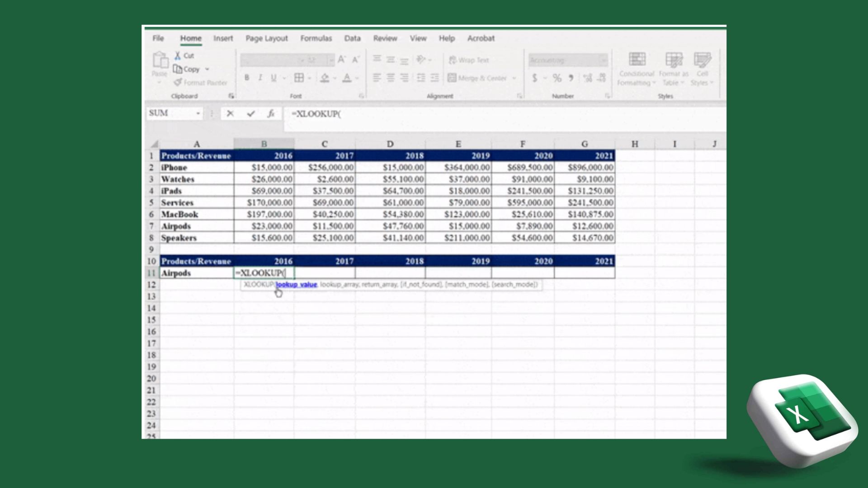Click cell A6 containing MacBook
868x488 pixels.
tap(197, 215)
